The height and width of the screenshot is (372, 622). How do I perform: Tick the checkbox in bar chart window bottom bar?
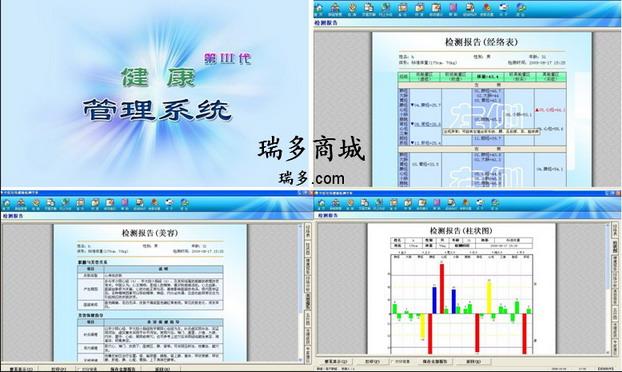point(392,361)
